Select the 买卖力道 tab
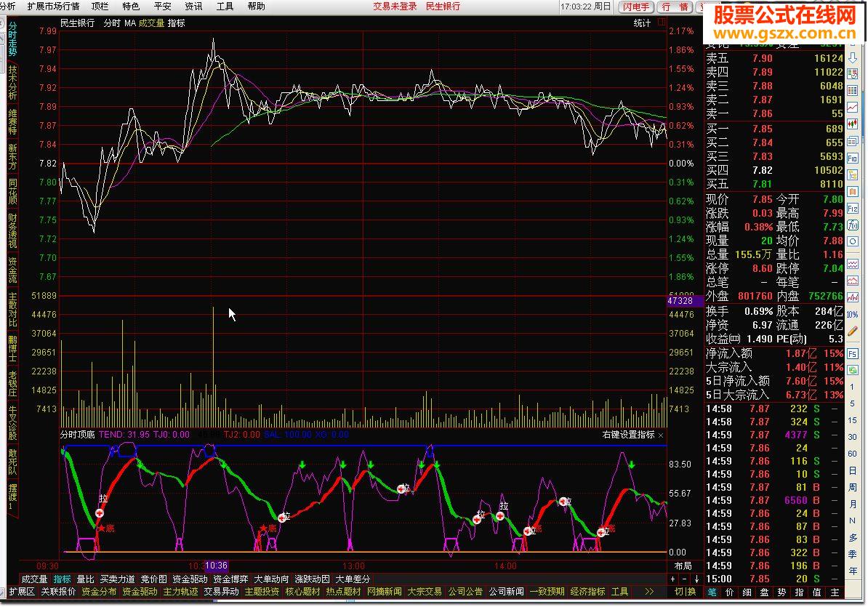868x607 pixels. point(117,579)
